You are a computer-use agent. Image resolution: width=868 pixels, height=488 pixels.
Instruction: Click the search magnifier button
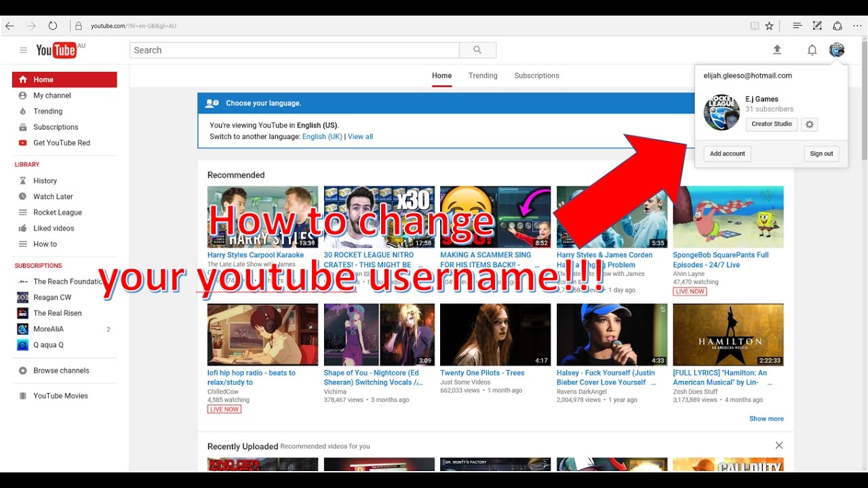(477, 50)
